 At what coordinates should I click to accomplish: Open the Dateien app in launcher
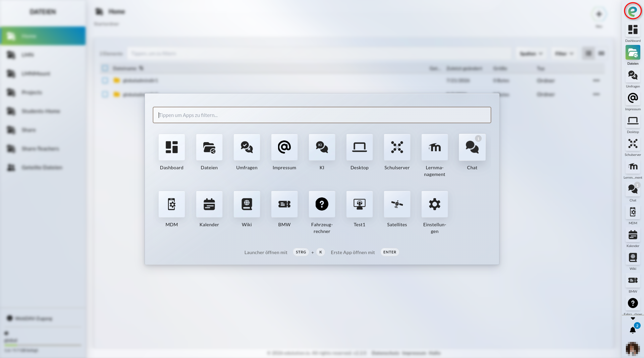pos(209,147)
